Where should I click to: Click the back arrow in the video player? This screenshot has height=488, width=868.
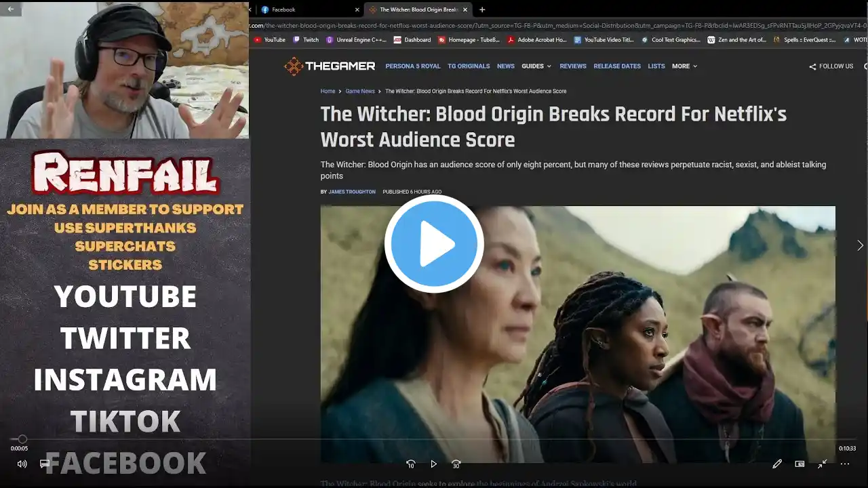tap(10, 9)
